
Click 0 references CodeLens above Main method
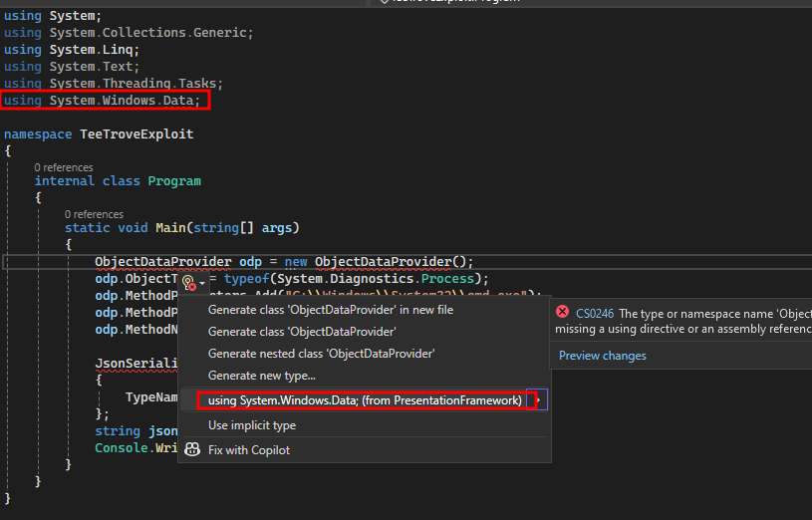click(94, 214)
